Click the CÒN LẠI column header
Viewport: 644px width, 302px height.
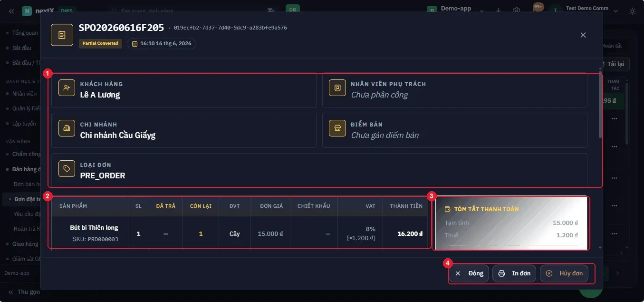[x=201, y=206]
